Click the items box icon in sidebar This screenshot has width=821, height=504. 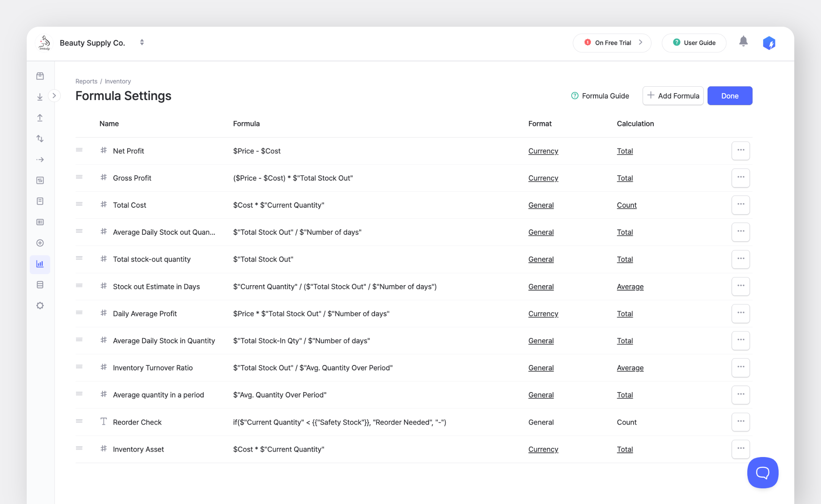click(x=40, y=76)
